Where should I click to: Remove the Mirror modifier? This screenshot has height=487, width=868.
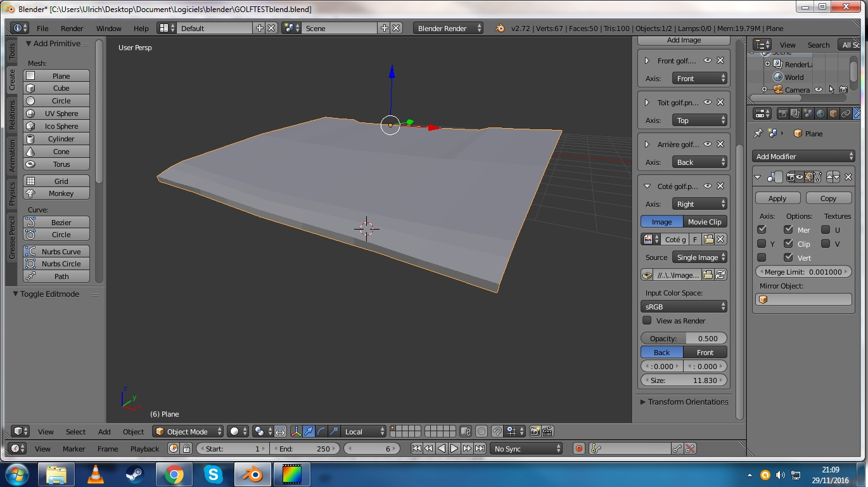848,177
